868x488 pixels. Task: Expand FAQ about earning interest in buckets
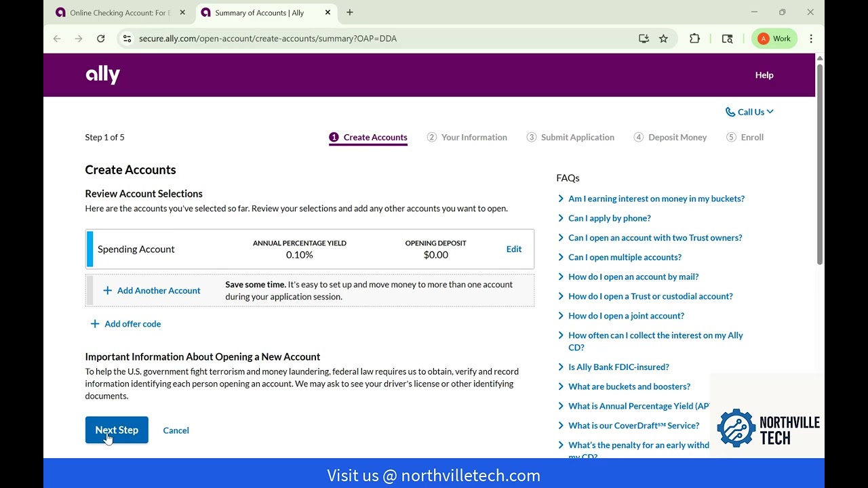(x=656, y=199)
